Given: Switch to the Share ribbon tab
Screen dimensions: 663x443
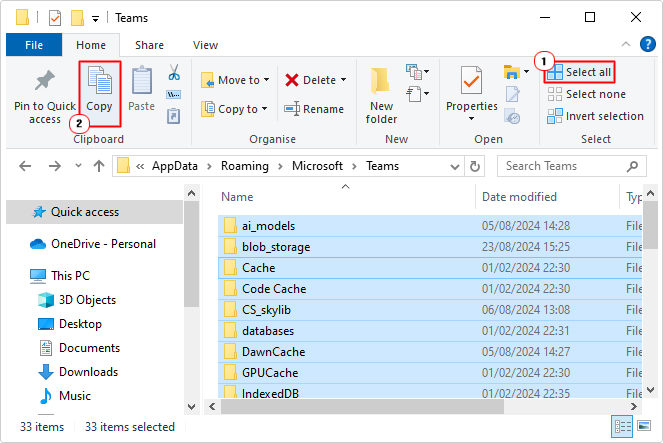Looking at the screenshot, I should pos(149,45).
